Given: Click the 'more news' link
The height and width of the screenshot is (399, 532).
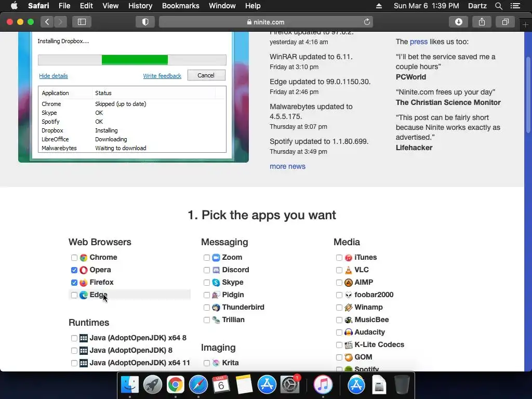Looking at the screenshot, I should coord(287,166).
